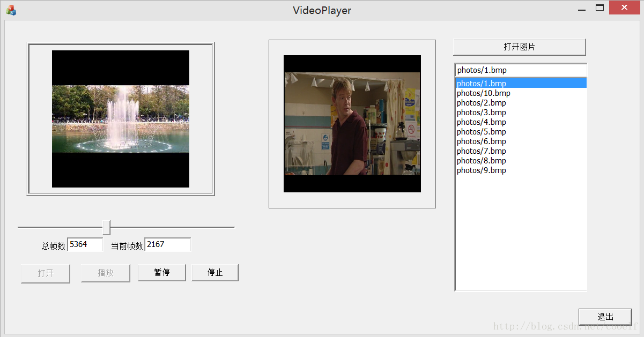Click the 打开图片 button

[x=519, y=47]
